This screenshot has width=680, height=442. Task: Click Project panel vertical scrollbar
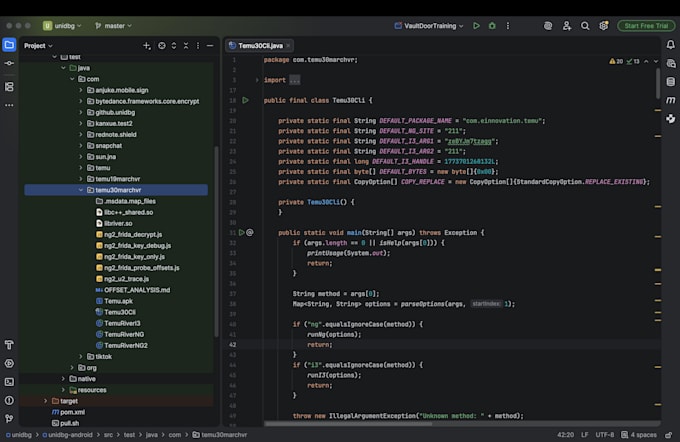pos(216,242)
